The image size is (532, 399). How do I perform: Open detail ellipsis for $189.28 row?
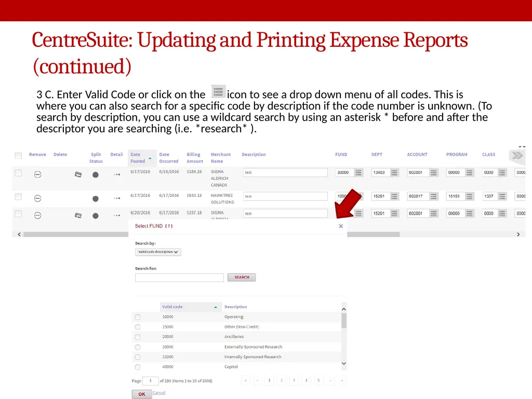pyautogui.click(x=117, y=175)
